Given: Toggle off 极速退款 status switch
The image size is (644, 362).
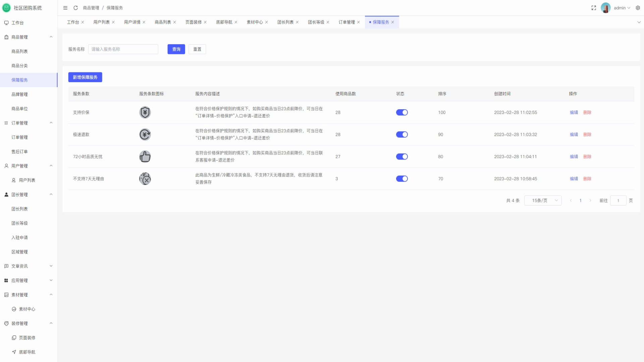Looking at the screenshot, I should (x=402, y=134).
